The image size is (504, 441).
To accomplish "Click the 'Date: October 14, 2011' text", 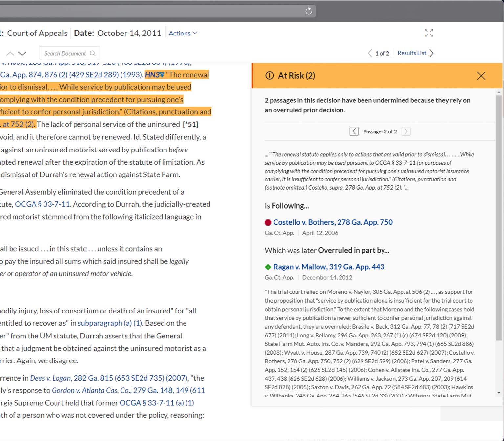I will [118, 33].
